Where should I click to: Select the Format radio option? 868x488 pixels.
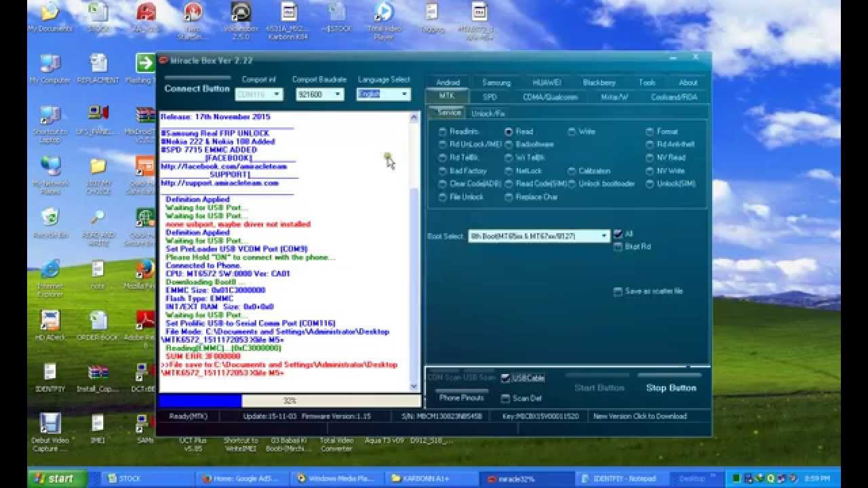tap(650, 131)
